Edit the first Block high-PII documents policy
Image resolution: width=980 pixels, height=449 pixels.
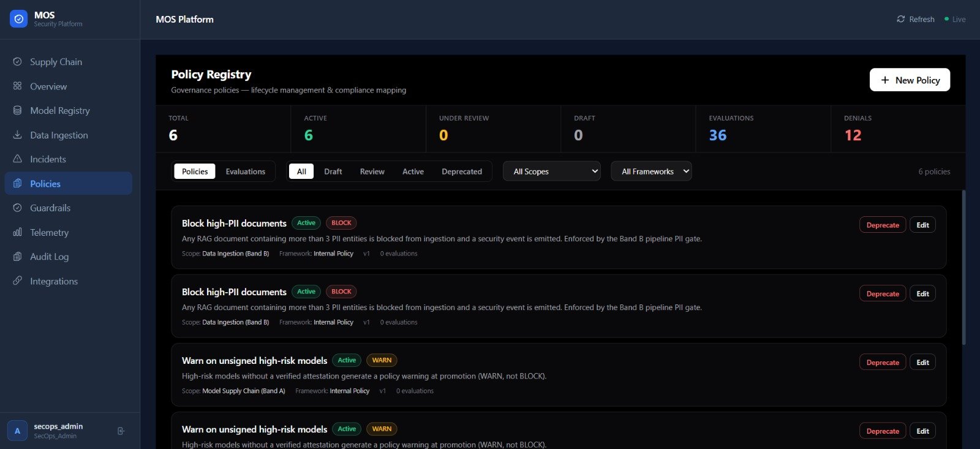922,225
